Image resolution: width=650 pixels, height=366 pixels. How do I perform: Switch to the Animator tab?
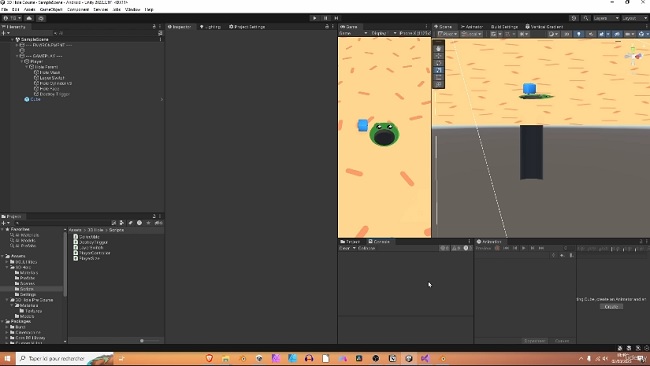click(x=472, y=27)
